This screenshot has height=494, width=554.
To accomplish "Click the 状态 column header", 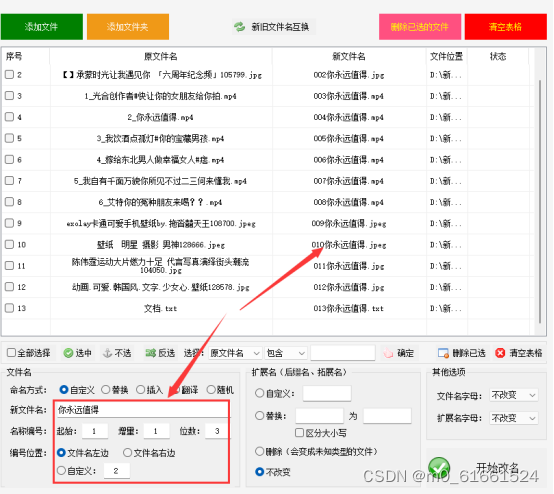I will pos(498,56).
